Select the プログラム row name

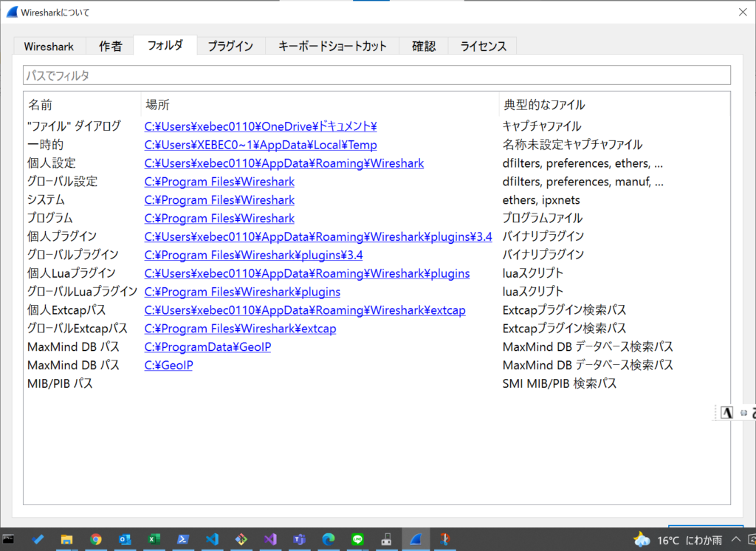tap(49, 218)
